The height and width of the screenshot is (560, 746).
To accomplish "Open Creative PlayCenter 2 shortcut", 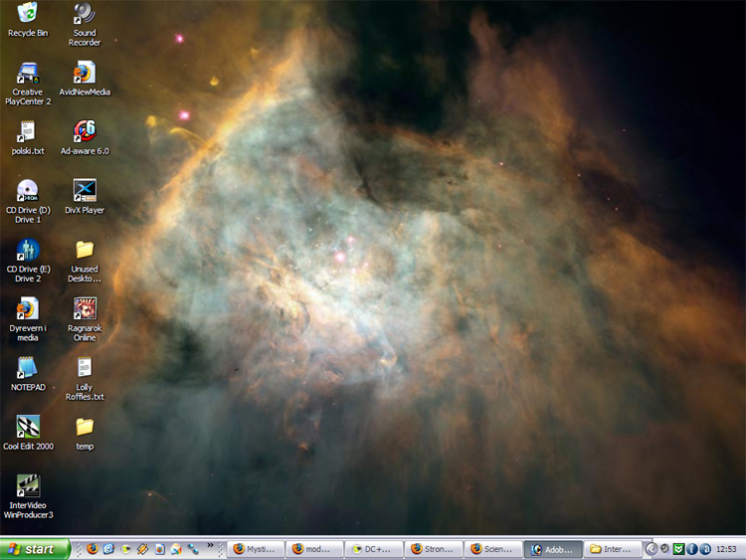I will pyautogui.click(x=28, y=74).
